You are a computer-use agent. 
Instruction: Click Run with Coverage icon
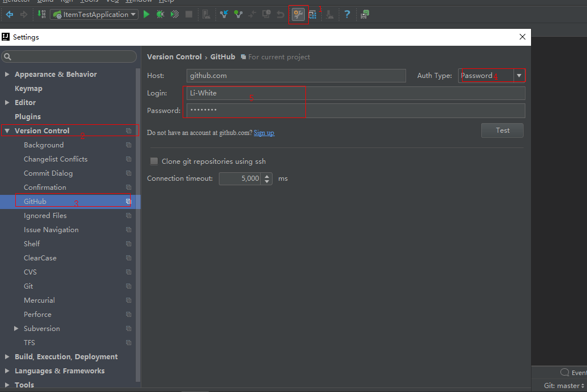[x=175, y=15]
